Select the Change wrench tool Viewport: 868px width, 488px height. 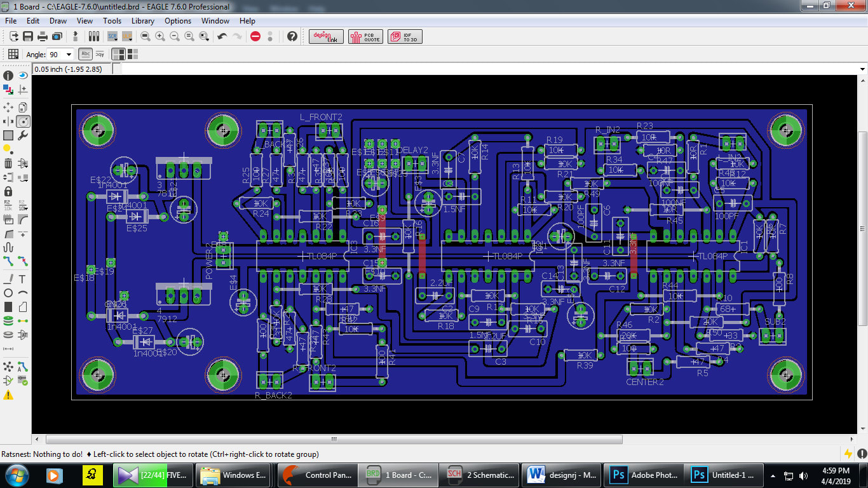(23, 135)
